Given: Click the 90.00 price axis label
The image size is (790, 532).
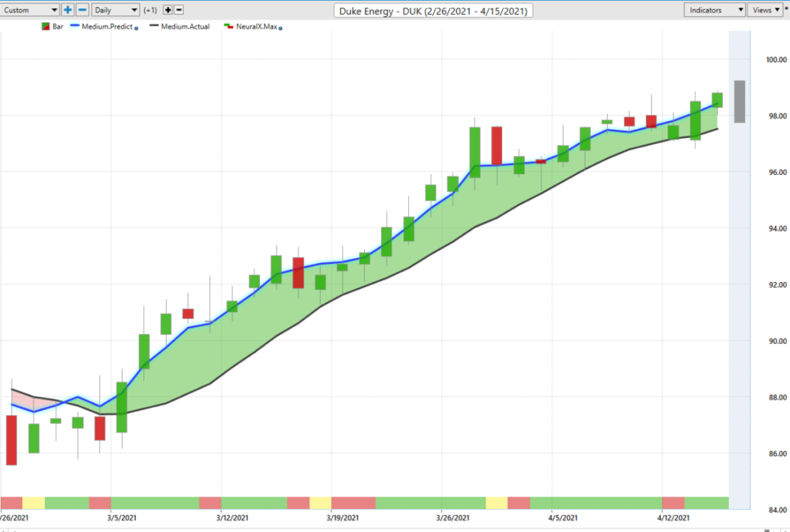Looking at the screenshot, I should tap(776, 342).
